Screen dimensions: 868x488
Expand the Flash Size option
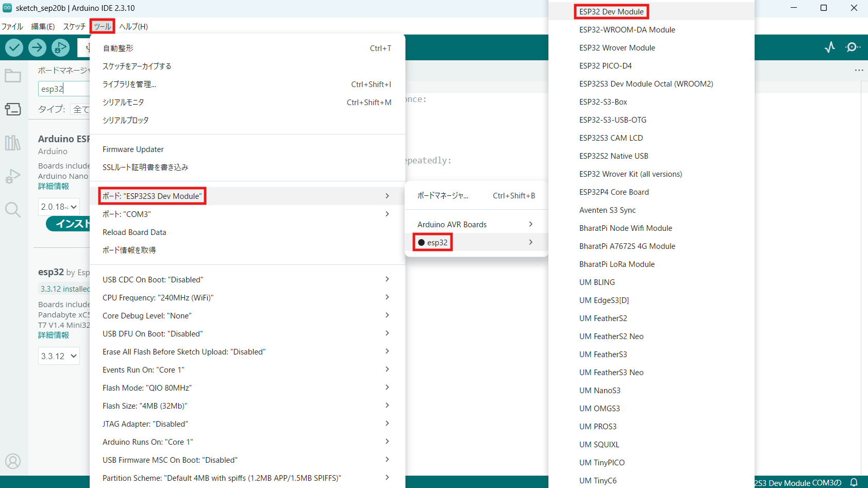pos(247,406)
